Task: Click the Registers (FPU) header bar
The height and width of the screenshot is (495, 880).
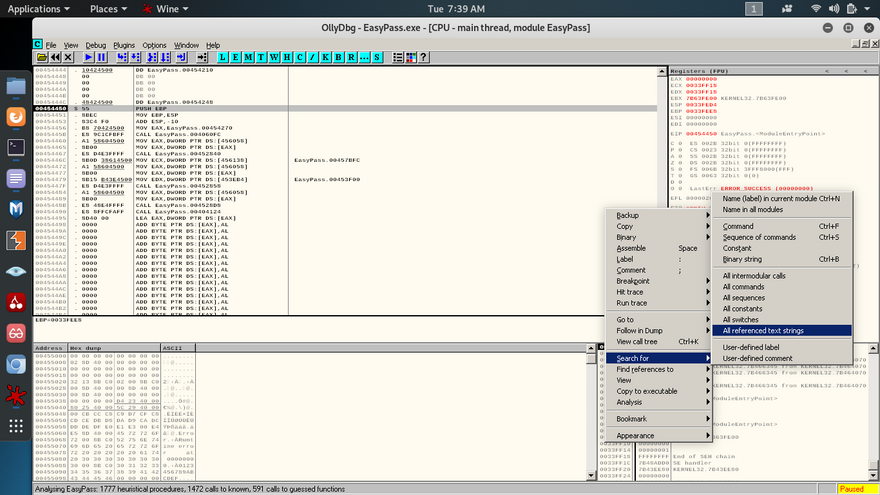Action: coord(773,71)
